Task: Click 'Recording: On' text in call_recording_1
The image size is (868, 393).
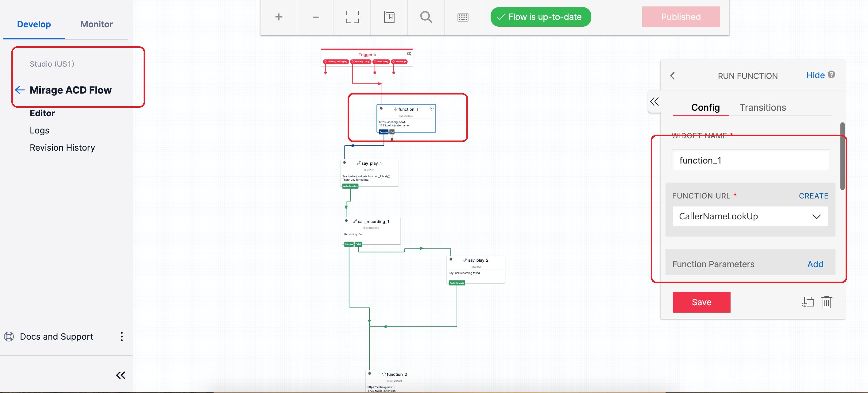Action: click(353, 234)
